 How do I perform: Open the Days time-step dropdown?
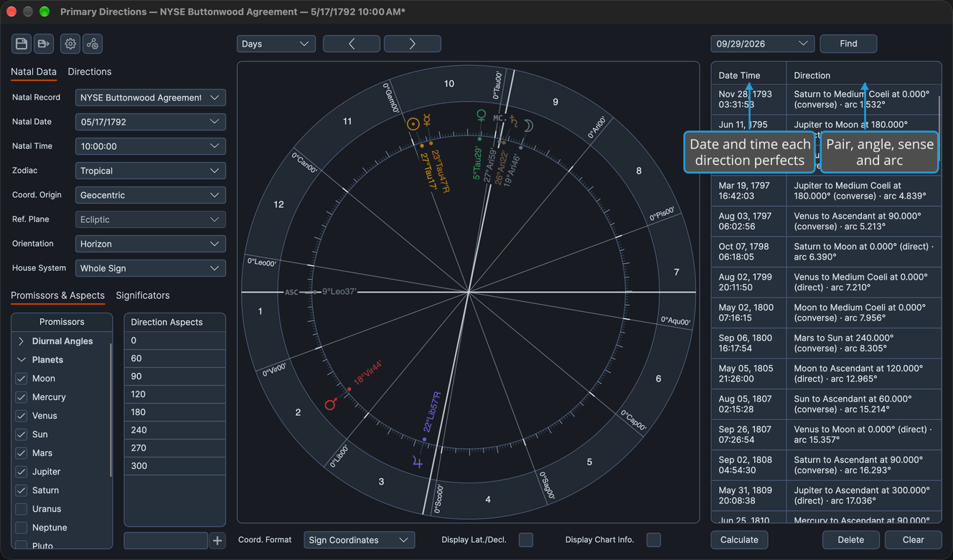(276, 44)
